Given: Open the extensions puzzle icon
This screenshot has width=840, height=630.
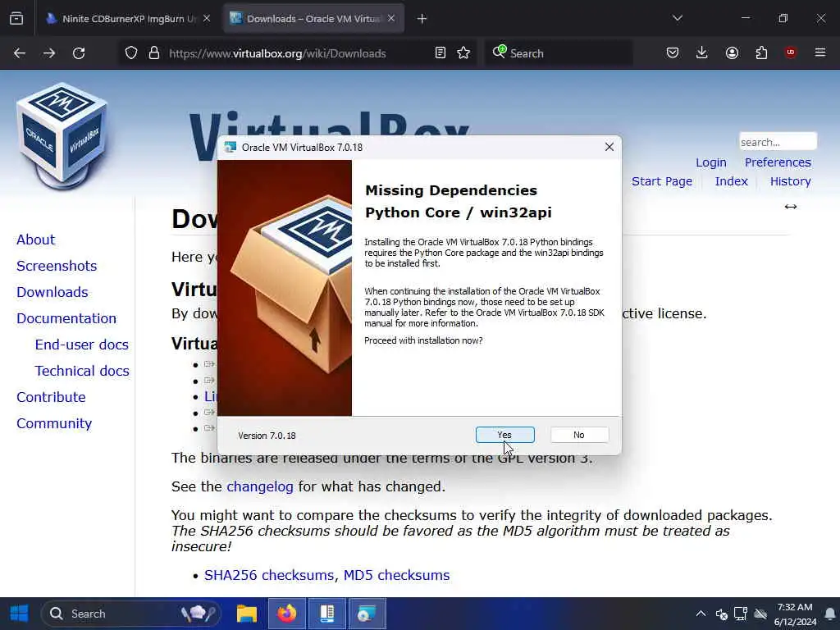Looking at the screenshot, I should point(761,53).
